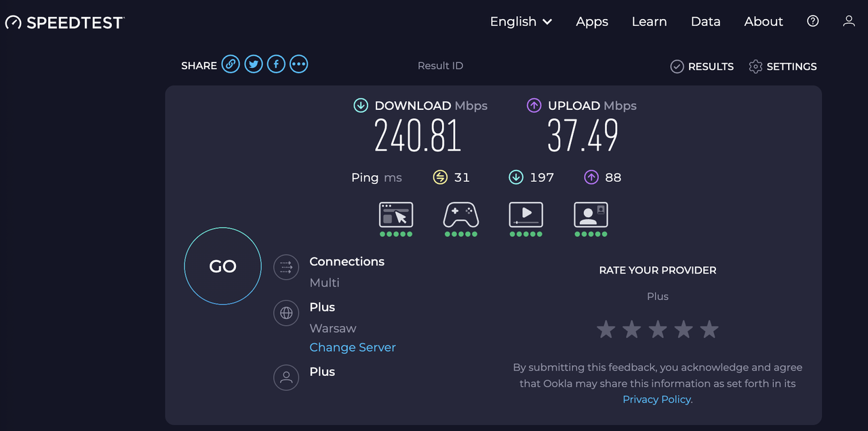Image resolution: width=868 pixels, height=431 pixels.
Task: Open the Learn menu
Action: [649, 22]
